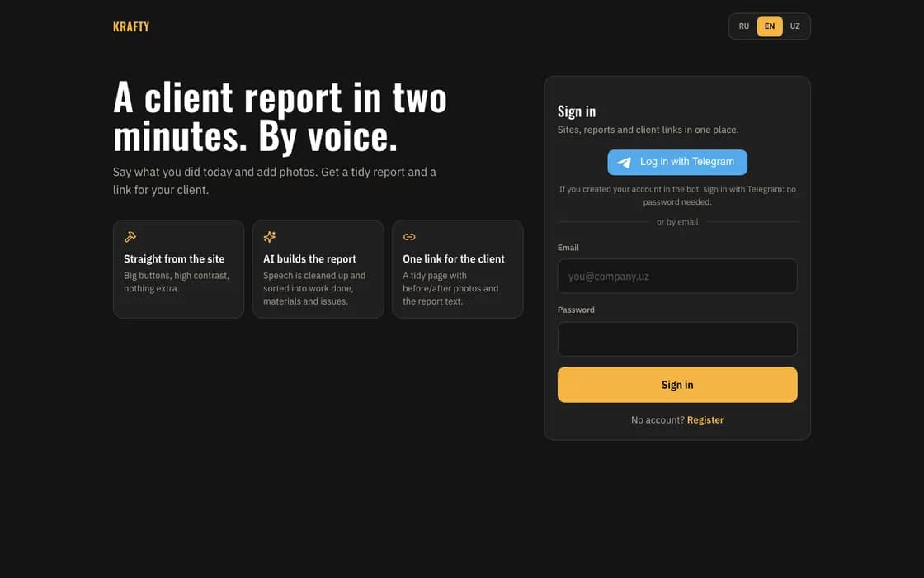Click the hammer icon on the site card

tap(130, 236)
